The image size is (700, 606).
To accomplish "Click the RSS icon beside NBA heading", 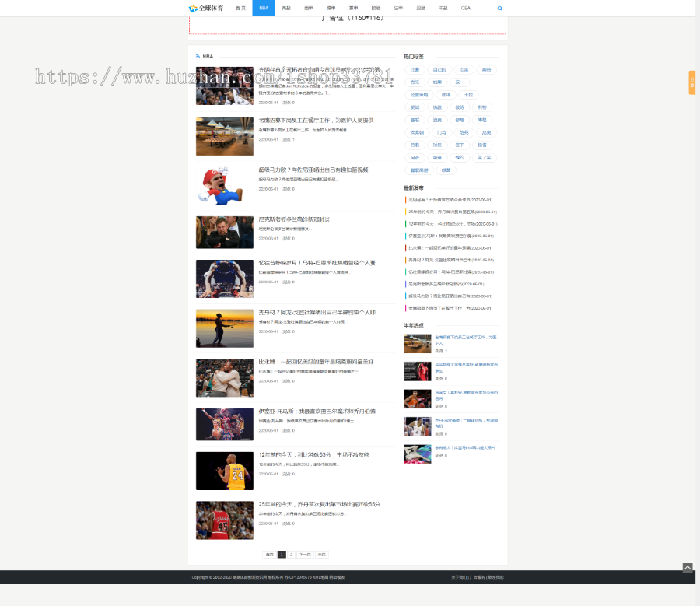I will click(x=198, y=57).
